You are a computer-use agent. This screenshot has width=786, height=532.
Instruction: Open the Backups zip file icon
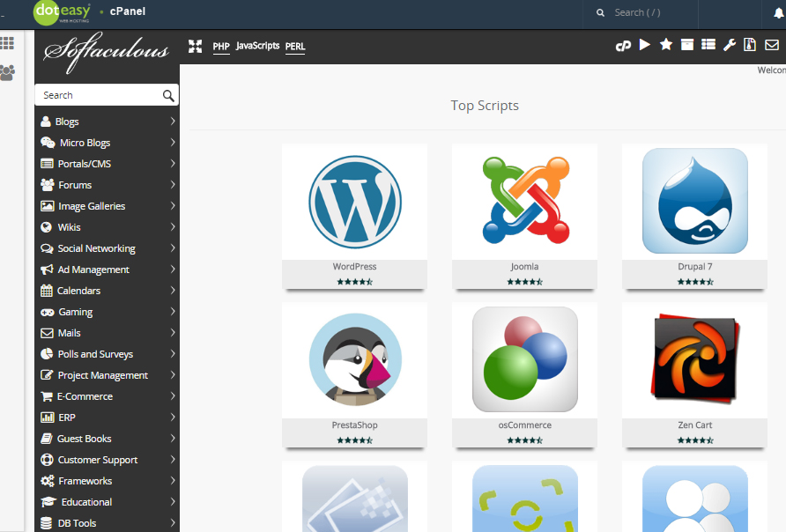click(750, 45)
